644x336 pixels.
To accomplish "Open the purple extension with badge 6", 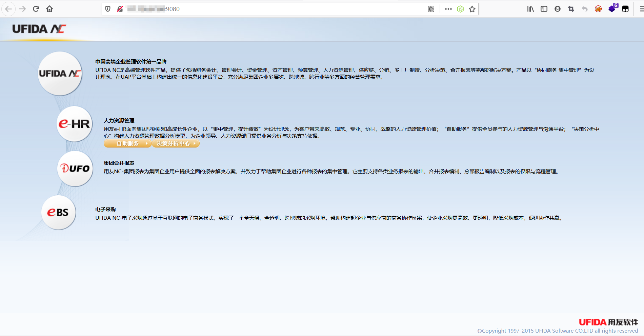I will coord(613,8).
